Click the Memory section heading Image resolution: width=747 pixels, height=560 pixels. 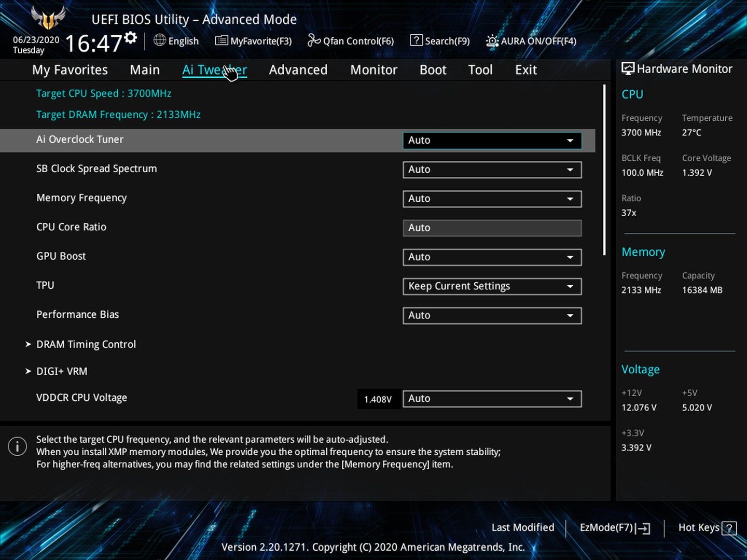coord(643,252)
